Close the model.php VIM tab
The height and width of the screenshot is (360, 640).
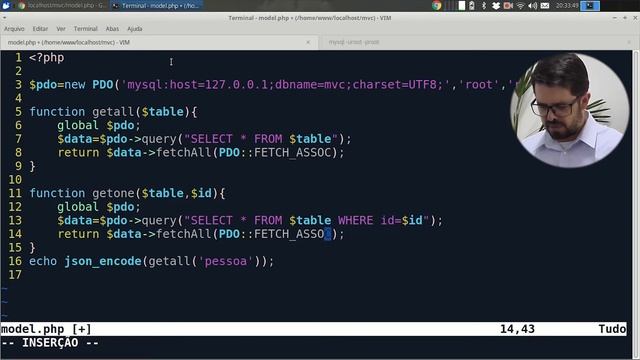pyautogui.click(x=308, y=42)
